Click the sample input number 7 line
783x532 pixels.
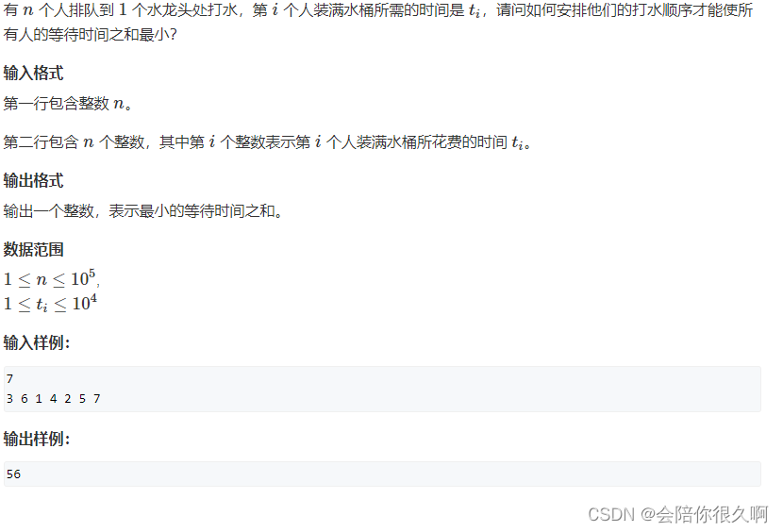(x=10, y=378)
